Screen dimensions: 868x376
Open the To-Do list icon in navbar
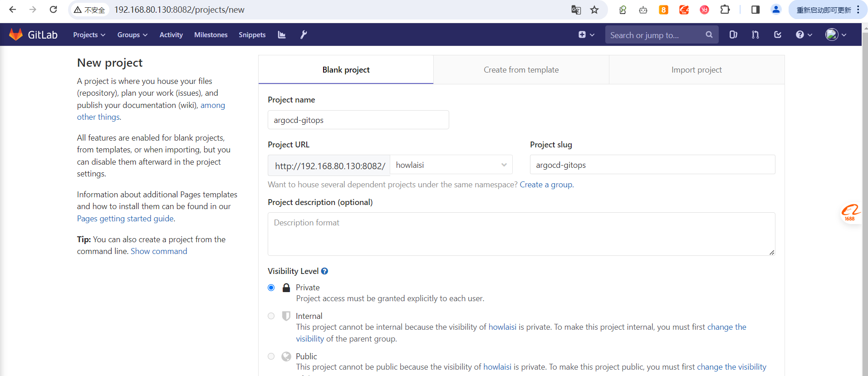[778, 35]
